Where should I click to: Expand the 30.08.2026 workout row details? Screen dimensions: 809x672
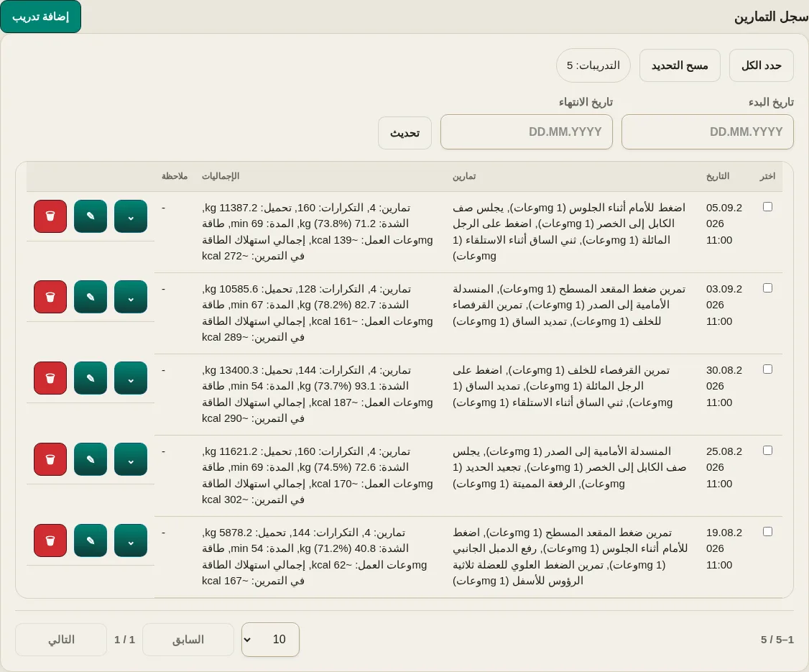click(x=131, y=378)
